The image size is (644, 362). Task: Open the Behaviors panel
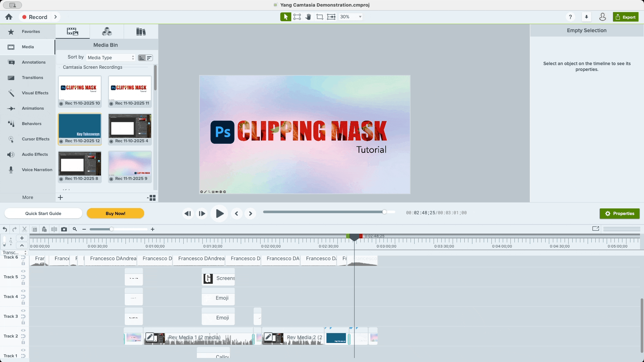click(x=27, y=124)
